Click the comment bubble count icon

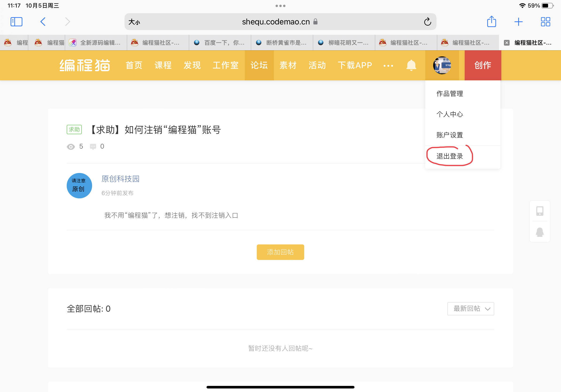[93, 147]
